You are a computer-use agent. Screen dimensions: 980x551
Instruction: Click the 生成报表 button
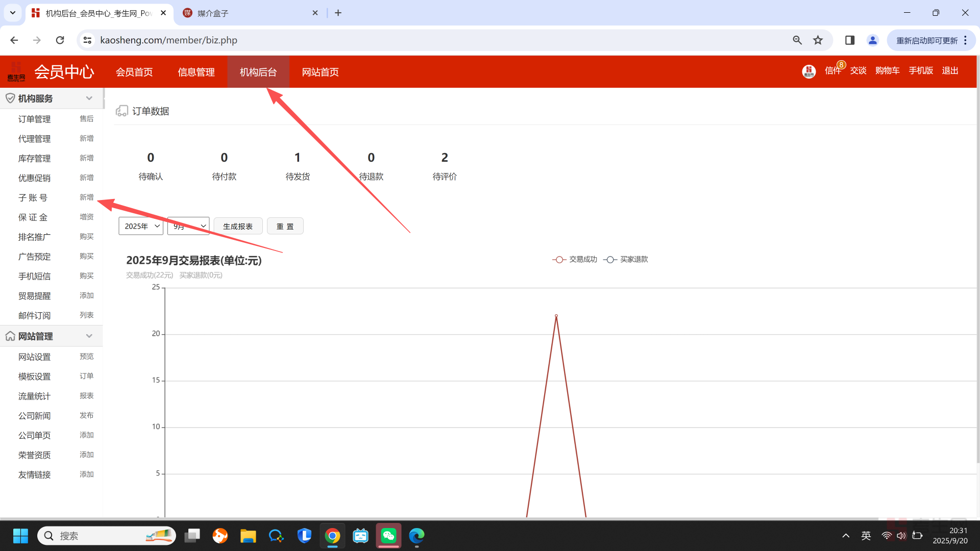click(x=238, y=226)
